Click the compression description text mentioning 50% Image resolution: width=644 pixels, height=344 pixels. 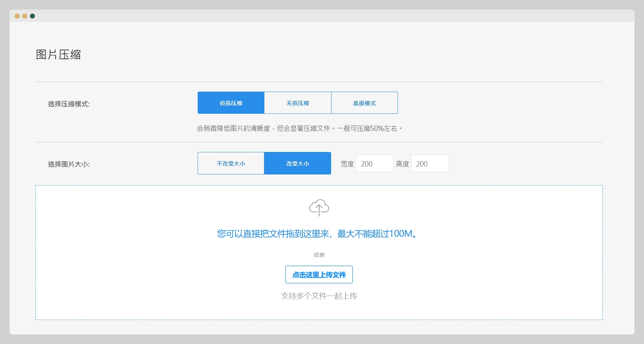[299, 128]
